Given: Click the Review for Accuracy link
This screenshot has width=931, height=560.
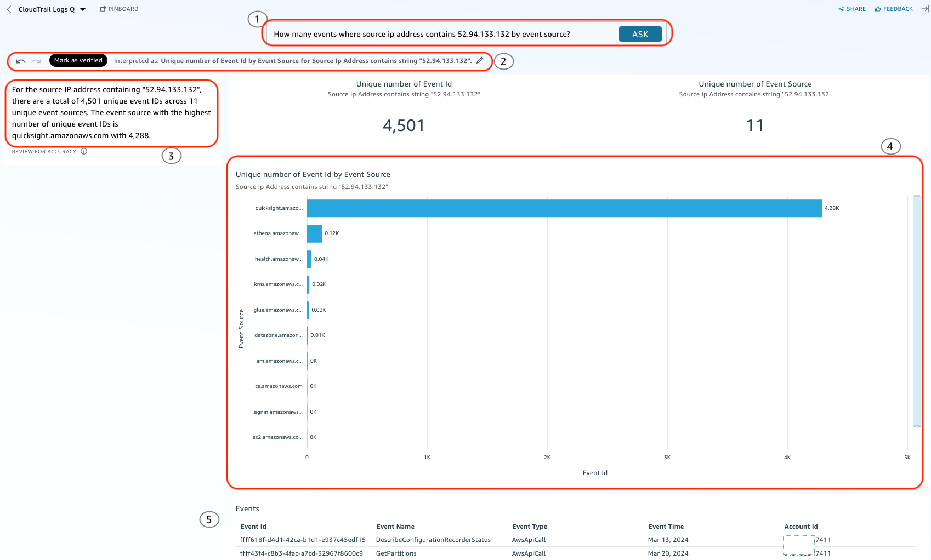Looking at the screenshot, I should (x=43, y=151).
